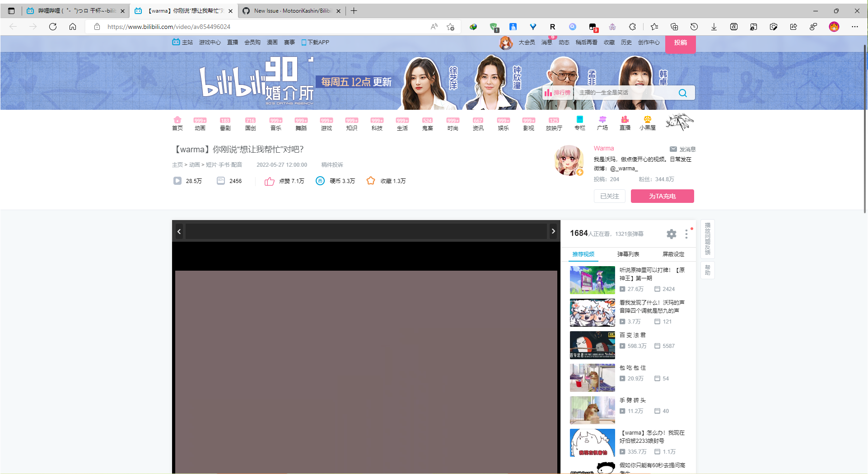This screenshot has height=474, width=868.
Task: Expand the playlist with the right chevron
Action: tap(553, 231)
